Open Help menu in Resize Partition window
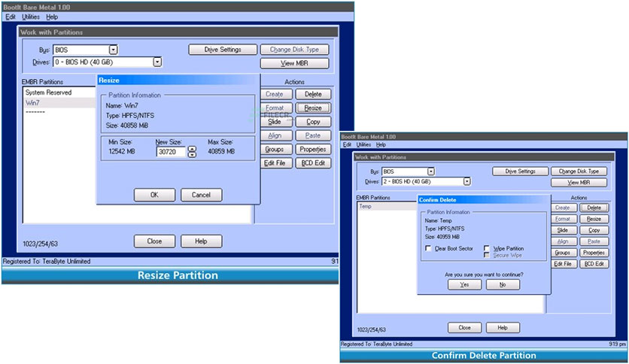This screenshot has height=364, width=629. point(52,17)
